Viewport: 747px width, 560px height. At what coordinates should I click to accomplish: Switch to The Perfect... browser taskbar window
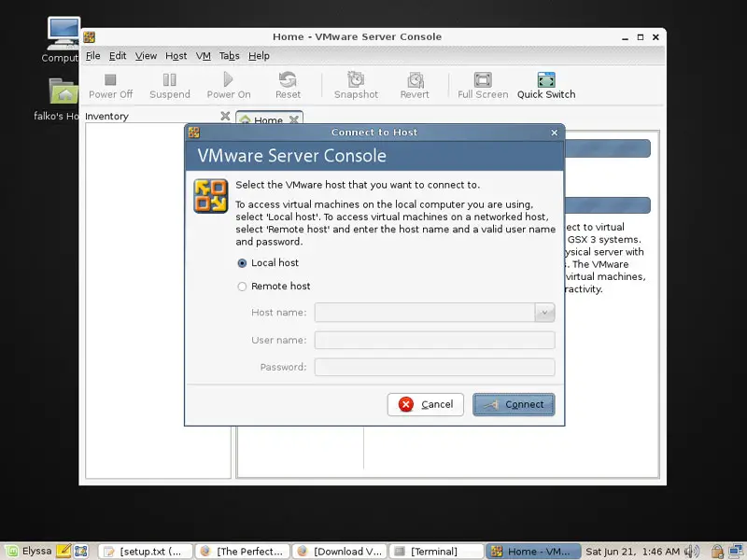243,552
